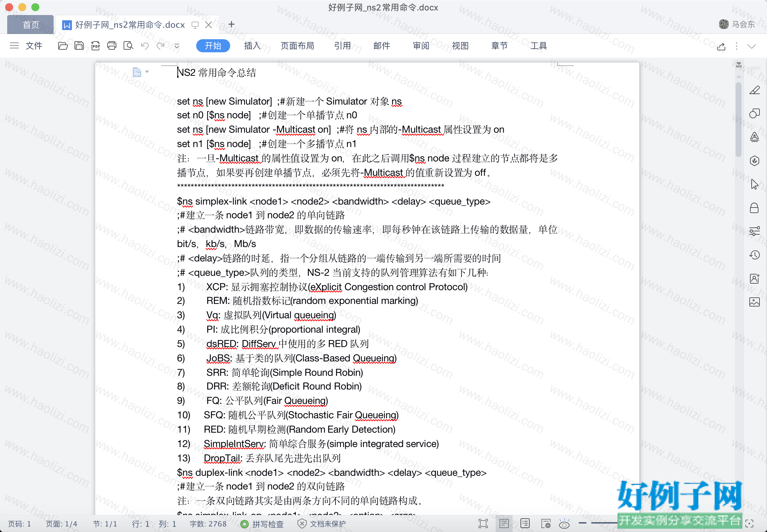
Task: Click the scroll-up arrow on scrollbar
Action: pos(739,77)
